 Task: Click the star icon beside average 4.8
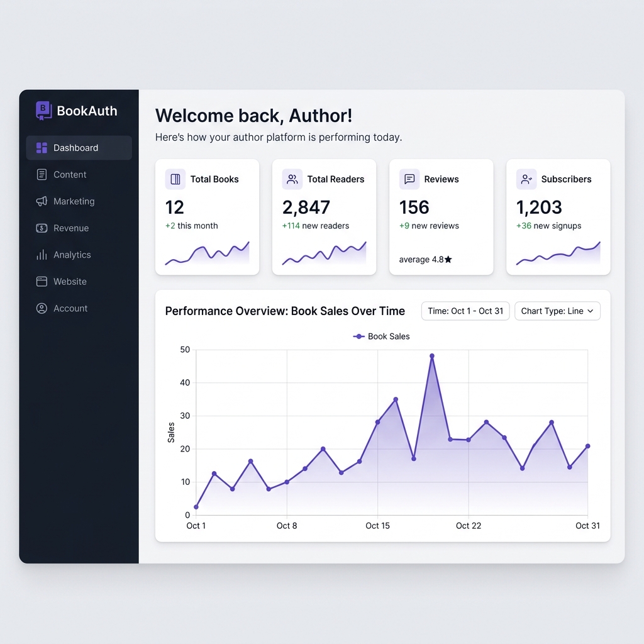coord(448,259)
